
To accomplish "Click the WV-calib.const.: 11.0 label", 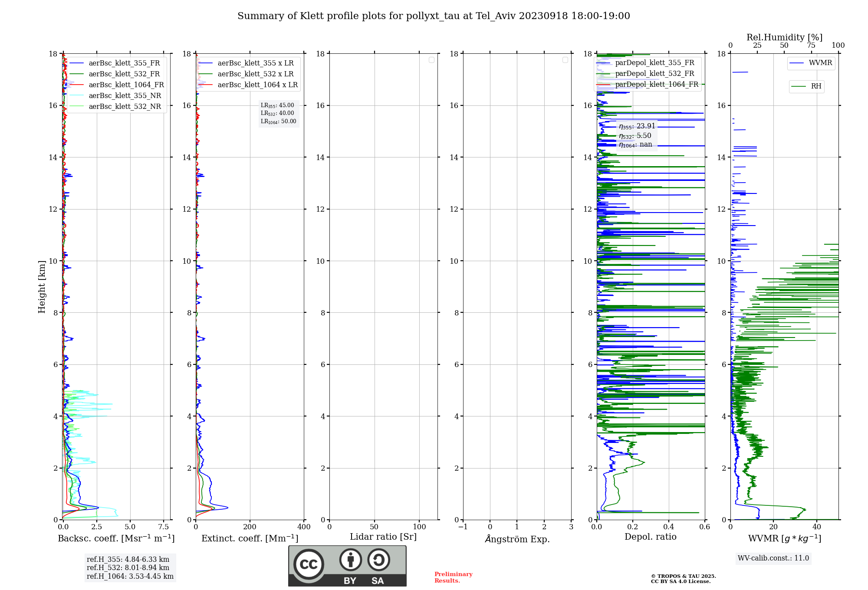I will 773,558.
